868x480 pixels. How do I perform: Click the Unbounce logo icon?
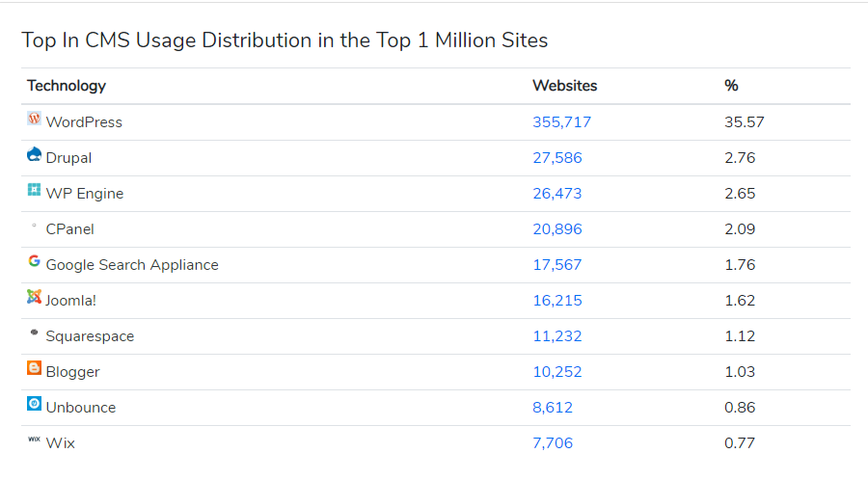[x=35, y=405]
